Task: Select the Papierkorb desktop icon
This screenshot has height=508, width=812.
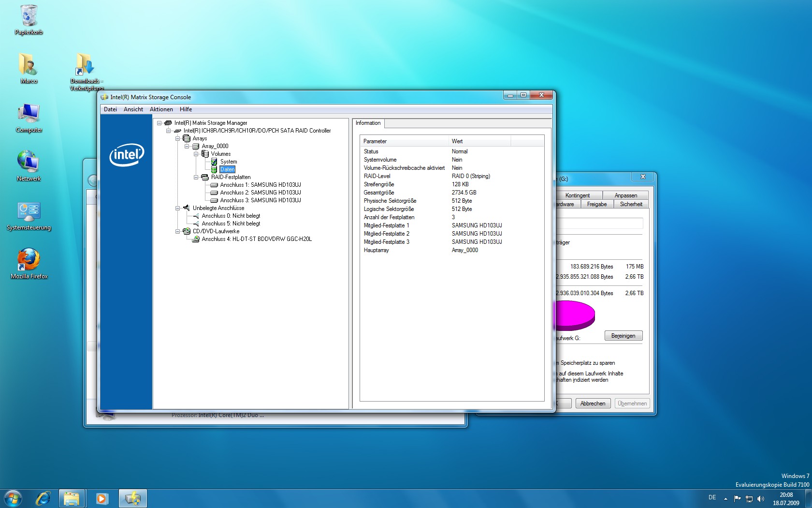Action: coord(29,20)
